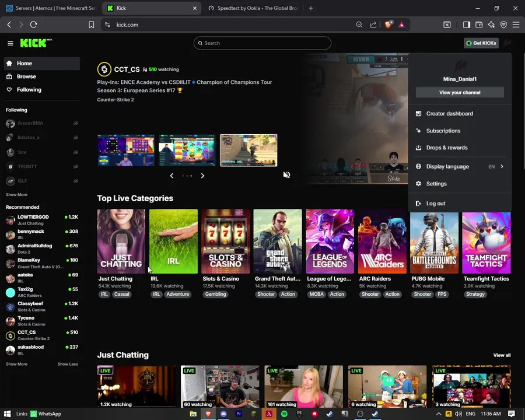Collapse Recommended list with Show Less
The width and height of the screenshot is (525, 420).
tap(68, 364)
